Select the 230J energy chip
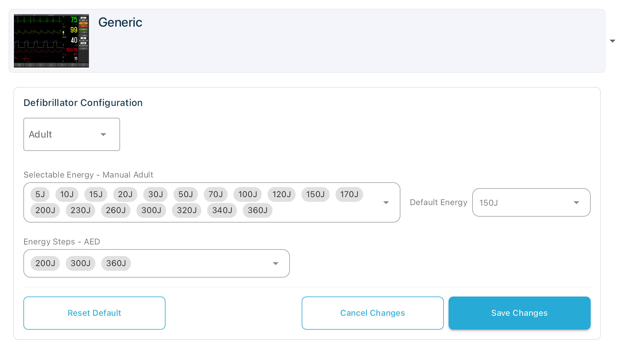 coord(81,210)
